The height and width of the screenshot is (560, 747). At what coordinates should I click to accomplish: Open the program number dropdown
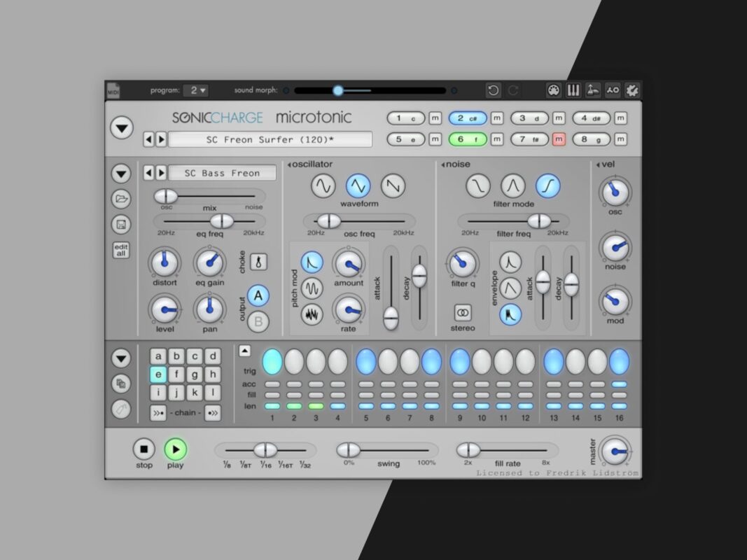pyautogui.click(x=197, y=90)
